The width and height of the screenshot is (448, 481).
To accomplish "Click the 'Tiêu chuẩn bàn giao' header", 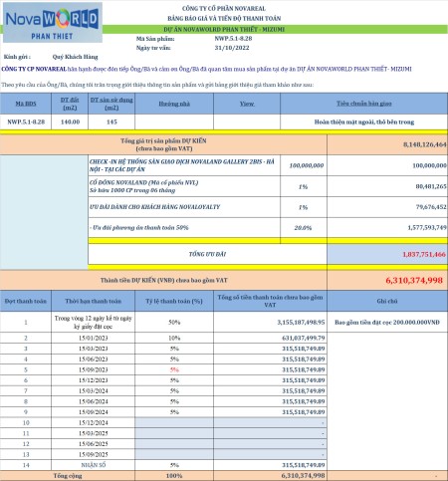I will pos(364,104).
